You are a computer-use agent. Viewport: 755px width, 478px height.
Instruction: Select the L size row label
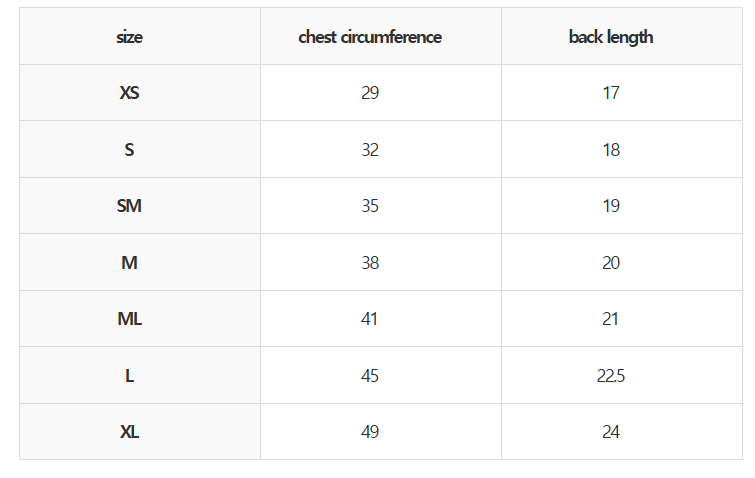point(130,376)
